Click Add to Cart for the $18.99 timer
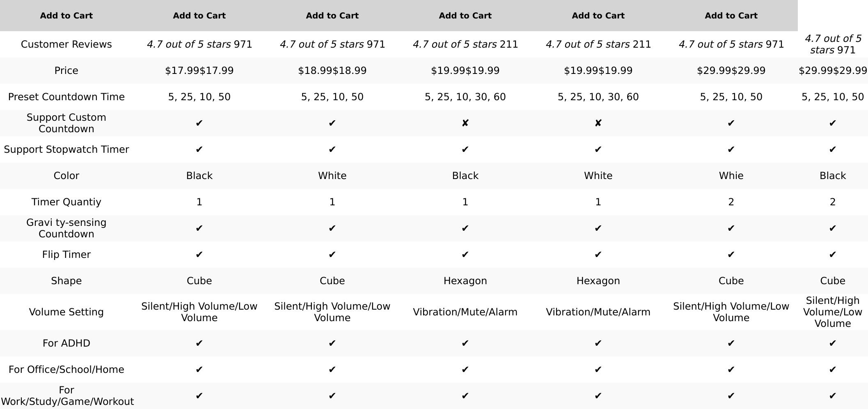The image size is (868, 409). click(x=199, y=16)
